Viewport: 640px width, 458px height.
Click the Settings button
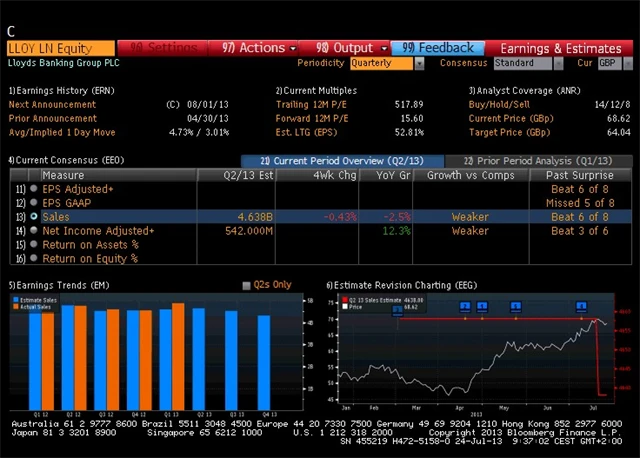click(164, 47)
